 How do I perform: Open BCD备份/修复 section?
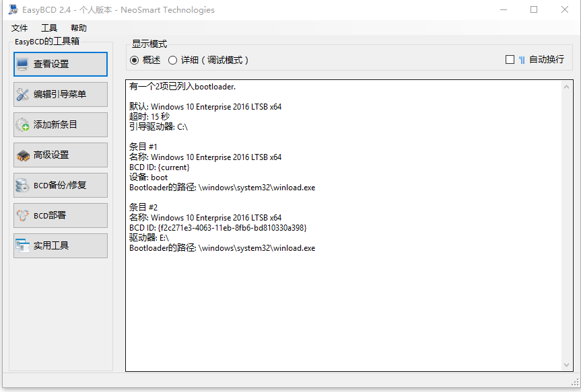[x=61, y=186]
